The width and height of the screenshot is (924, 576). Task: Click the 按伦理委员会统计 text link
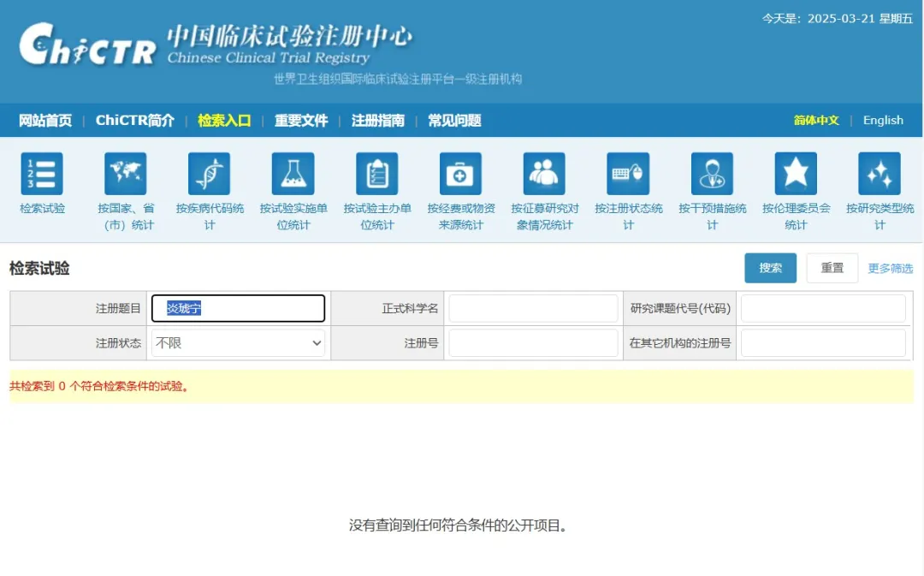pyautogui.click(x=796, y=217)
